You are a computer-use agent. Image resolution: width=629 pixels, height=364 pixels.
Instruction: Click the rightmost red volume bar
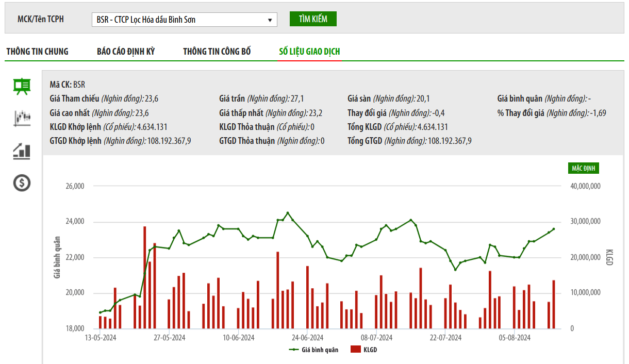coord(554,304)
